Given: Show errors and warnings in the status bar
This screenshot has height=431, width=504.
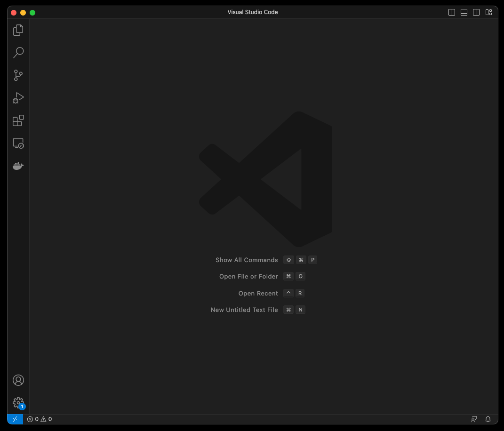Looking at the screenshot, I should [x=40, y=419].
